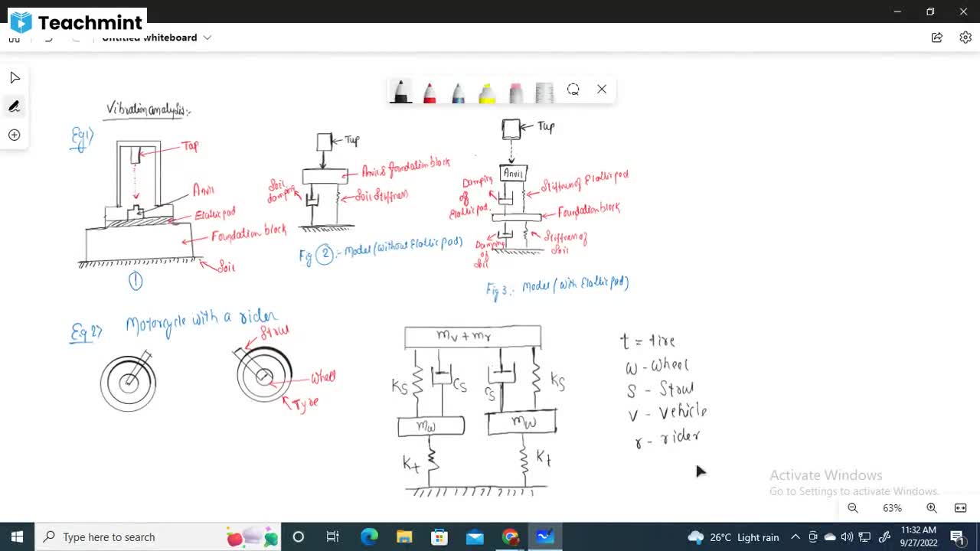The width and height of the screenshot is (980, 551).
Task: Click 'Model (with Elastic pad)' caption
Action: pos(575,285)
